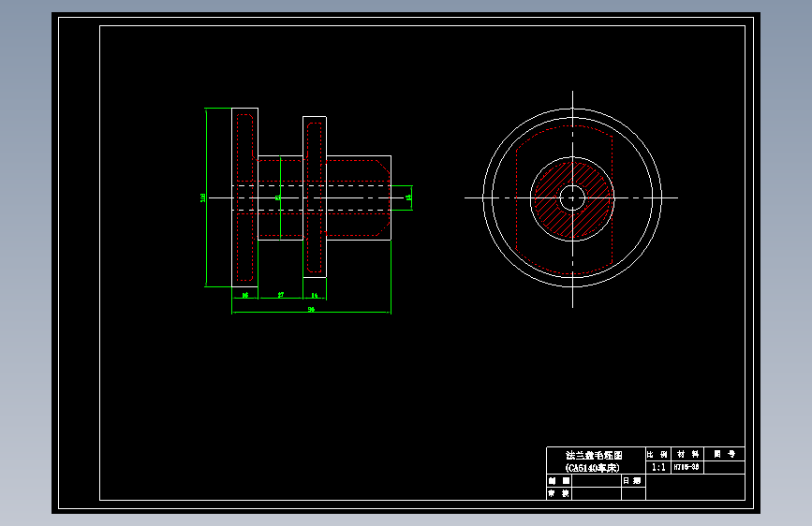
Task: Select the "(CA6140车床)" title text
Action: 593,468
